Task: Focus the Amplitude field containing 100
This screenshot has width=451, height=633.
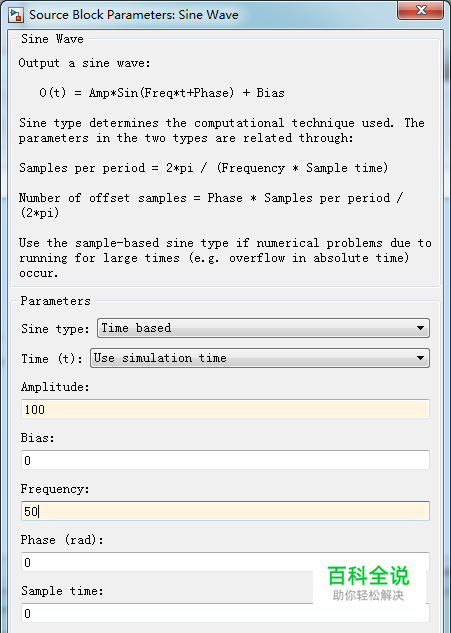Action: point(225,409)
